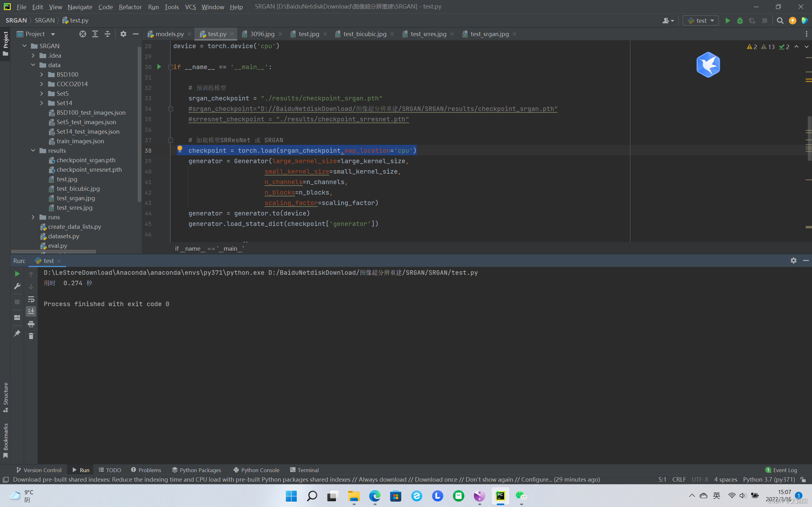This screenshot has width=812, height=507.
Task: Collapse the results folder
Action: click(33, 151)
